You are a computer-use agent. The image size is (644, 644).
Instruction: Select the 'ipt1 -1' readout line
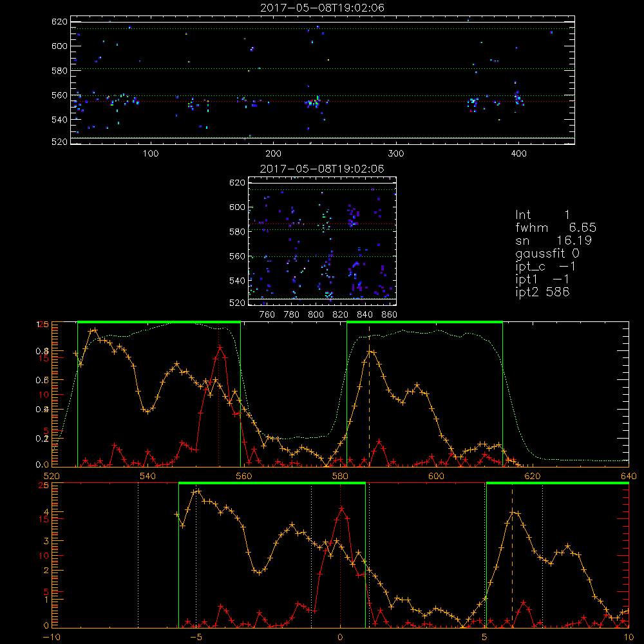(x=542, y=279)
